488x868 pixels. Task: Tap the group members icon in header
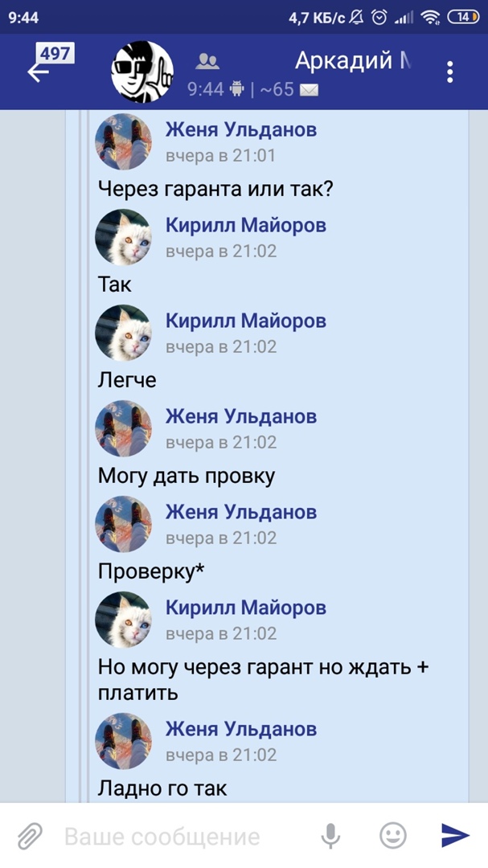[207, 61]
